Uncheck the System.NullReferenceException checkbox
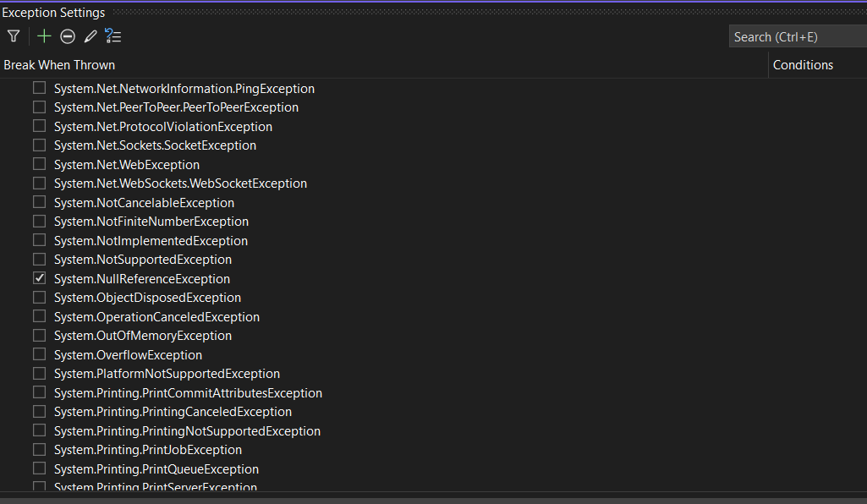 point(39,278)
